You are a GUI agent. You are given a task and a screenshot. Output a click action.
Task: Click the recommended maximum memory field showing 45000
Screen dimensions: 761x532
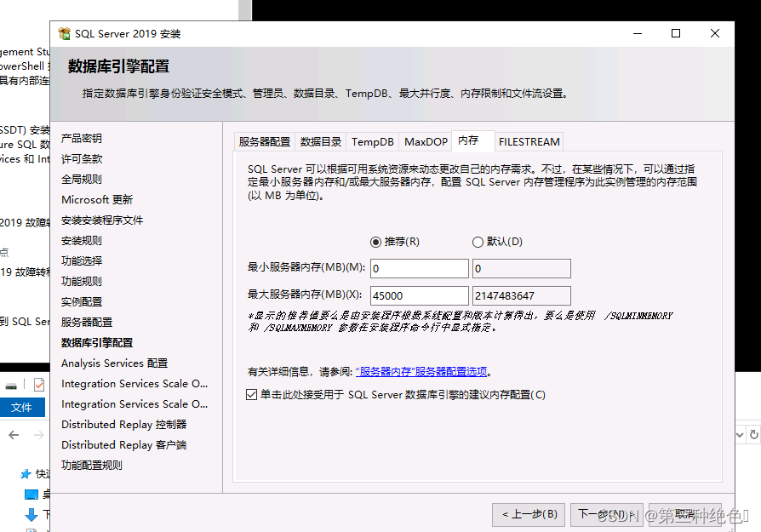(420, 295)
